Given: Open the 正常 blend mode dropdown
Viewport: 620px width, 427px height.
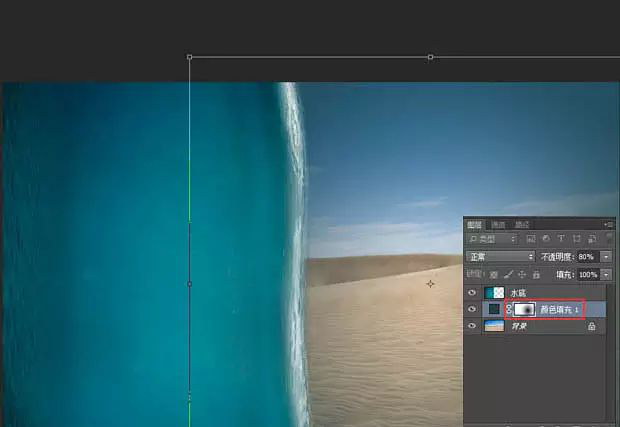Looking at the screenshot, I should coord(501,257).
